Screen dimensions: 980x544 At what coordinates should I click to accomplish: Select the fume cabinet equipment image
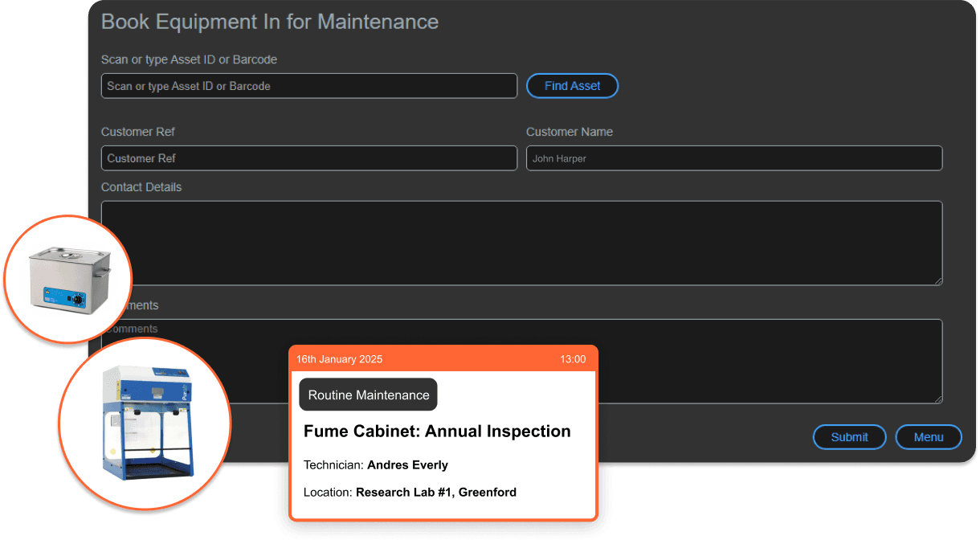point(145,423)
